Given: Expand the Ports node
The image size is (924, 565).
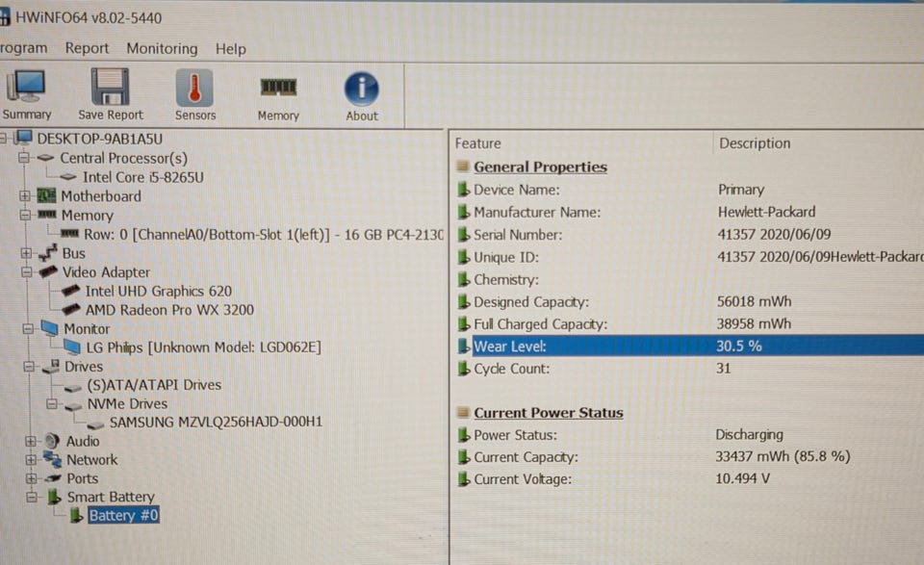Looking at the screenshot, I should 32,477.
